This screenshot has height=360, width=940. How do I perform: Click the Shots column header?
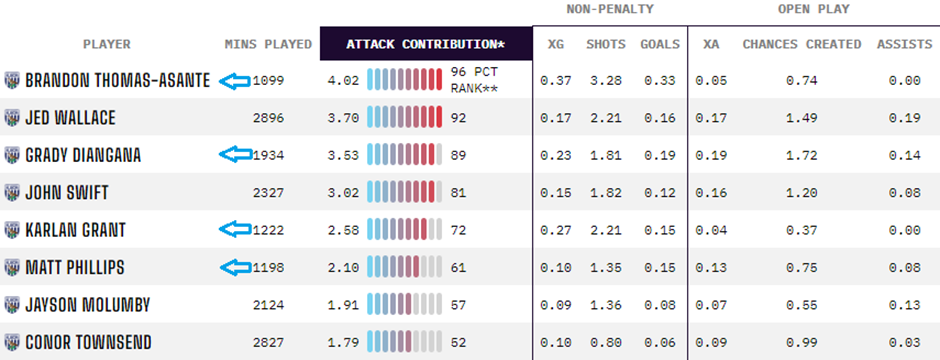[x=605, y=44]
